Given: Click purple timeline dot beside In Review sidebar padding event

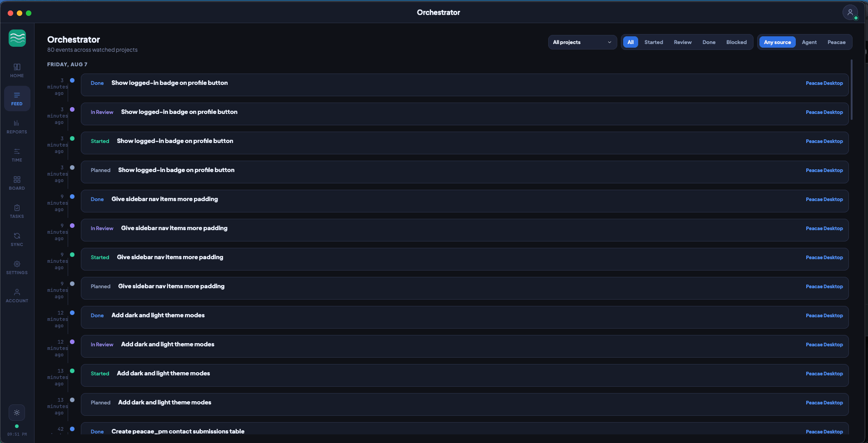Looking at the screenshot, I should tap(72, 226).
